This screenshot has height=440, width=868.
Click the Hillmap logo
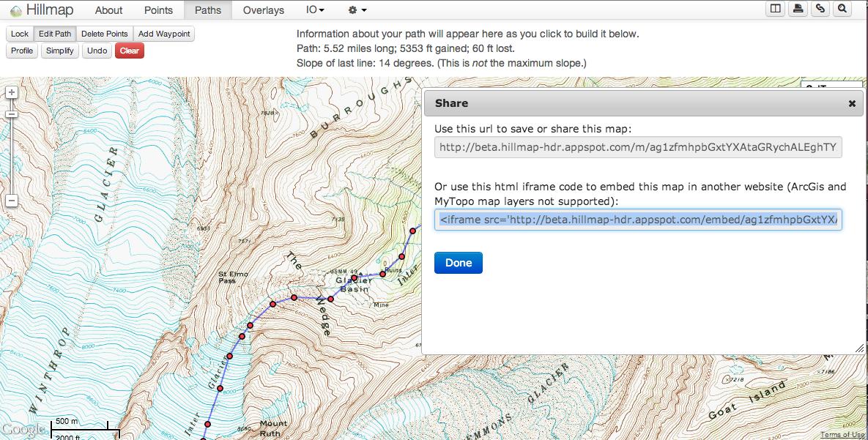(40, 10)
